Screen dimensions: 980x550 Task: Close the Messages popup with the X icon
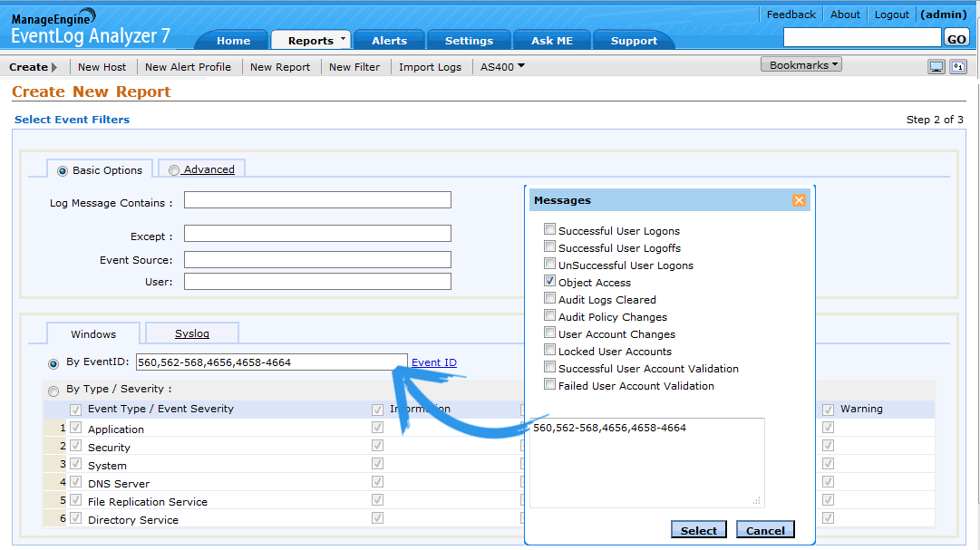[x=799, y=200]
